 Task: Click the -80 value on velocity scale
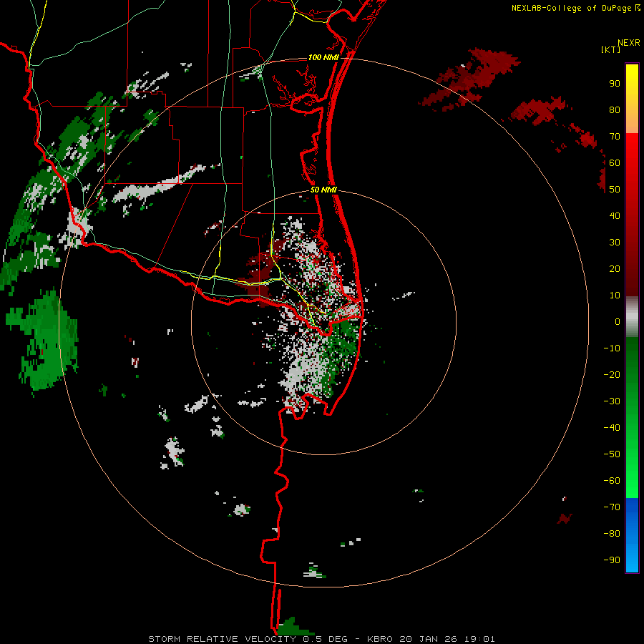[612, 534]
